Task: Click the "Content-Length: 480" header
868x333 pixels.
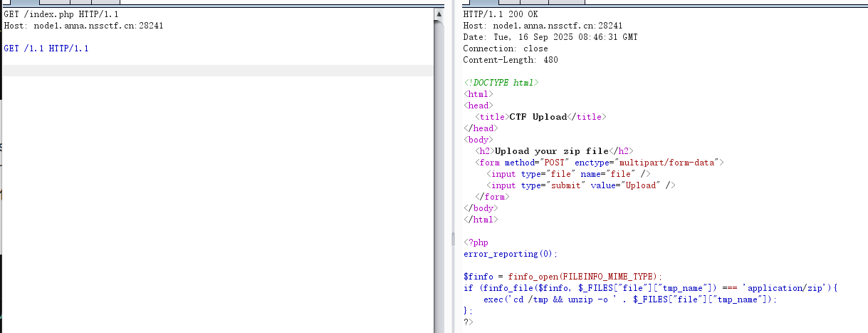Action: tap(511, 60)
